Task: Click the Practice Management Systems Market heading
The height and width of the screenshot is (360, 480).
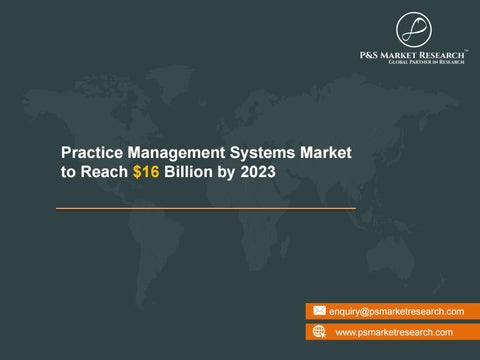Action: [206, 153]
